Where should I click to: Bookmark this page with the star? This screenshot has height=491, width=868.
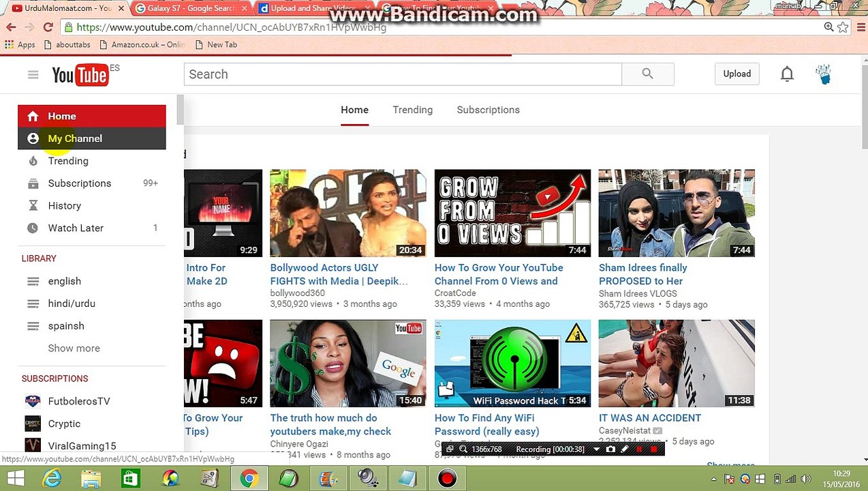[843, 27]
